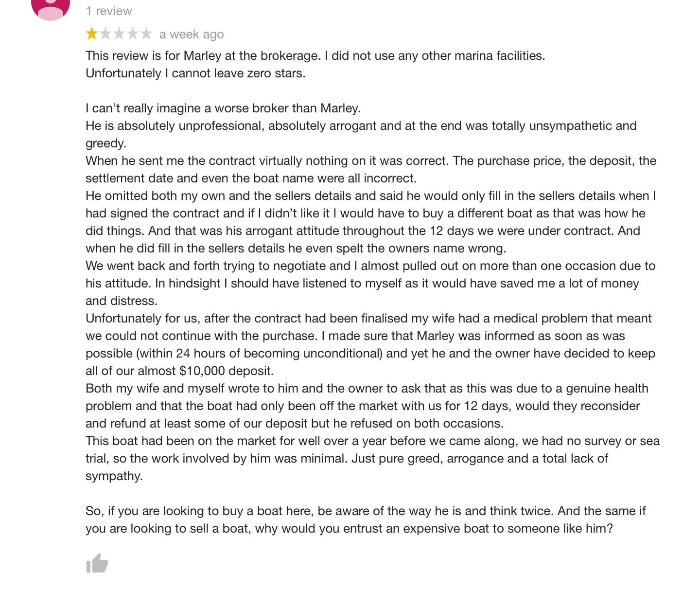700x591 pixels.
Task: Click "Unfortunately I cannot leave zero stars." text
Action: (195, 73)
